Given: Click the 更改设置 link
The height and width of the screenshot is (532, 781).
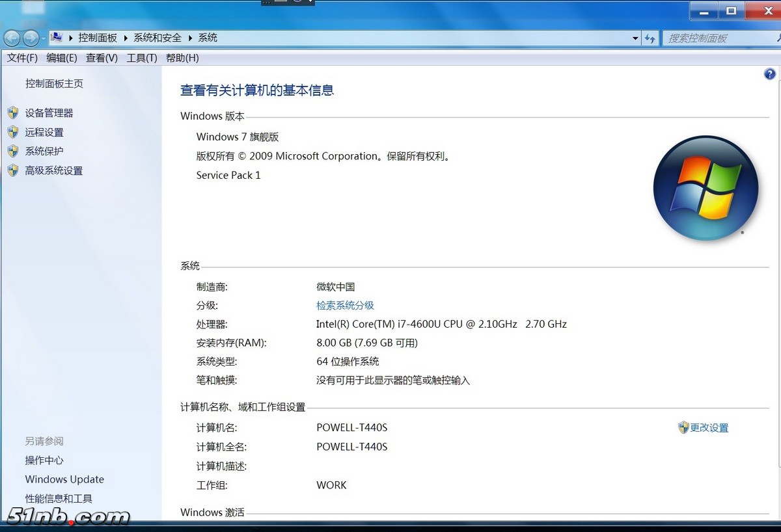Looking at the screenshot, I should click(x=709, y=427).
